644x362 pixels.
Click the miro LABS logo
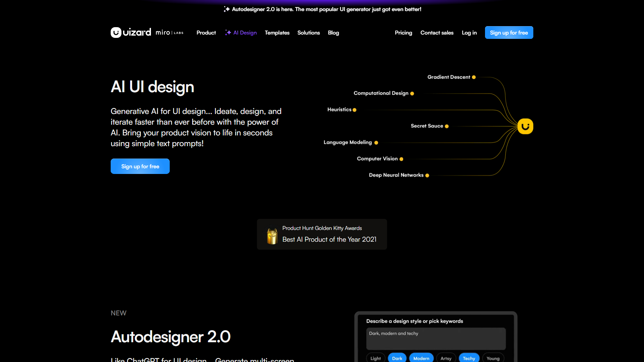(169, 33)
